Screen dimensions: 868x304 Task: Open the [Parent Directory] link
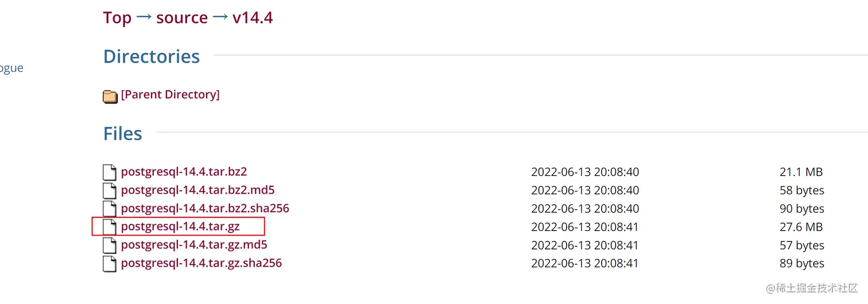[x=170, y=94]
